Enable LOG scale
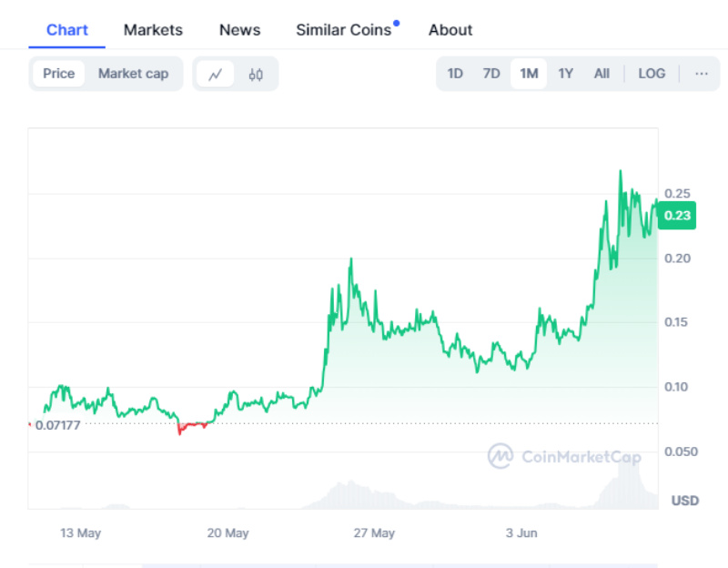The image size is (728, 568). pyautogui.click(x=652, y=74)
